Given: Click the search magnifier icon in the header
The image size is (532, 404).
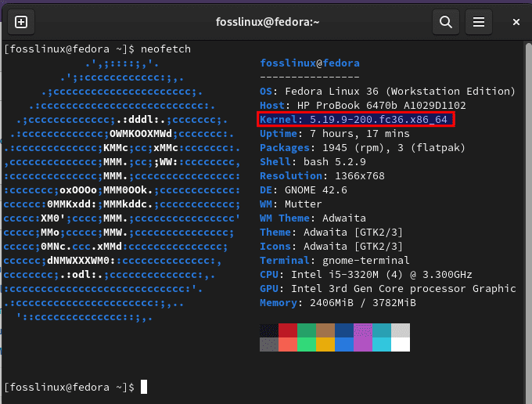Looking at the screenshot, I should [446, 23].
